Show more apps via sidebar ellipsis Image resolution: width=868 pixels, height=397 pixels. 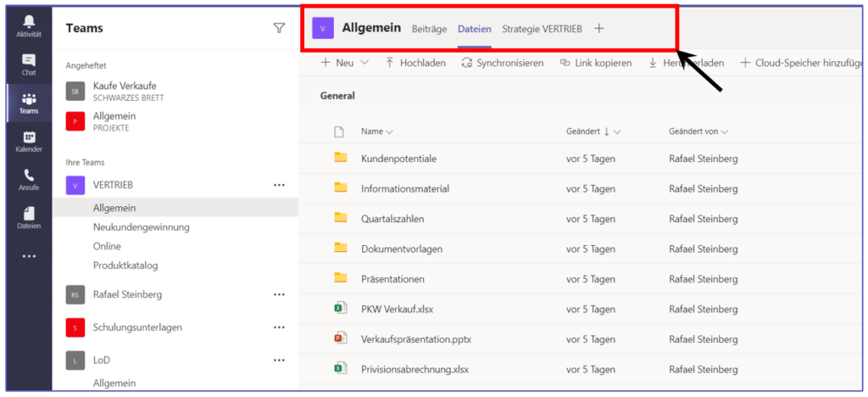[29, 256]
